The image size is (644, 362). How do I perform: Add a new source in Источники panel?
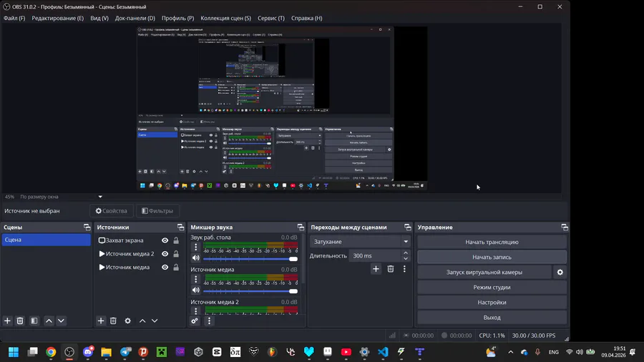click(x=101, y=321)
